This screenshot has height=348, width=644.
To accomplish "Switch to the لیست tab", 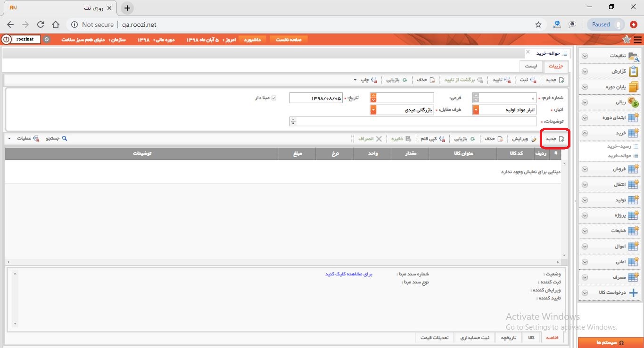I will point(531,66).
